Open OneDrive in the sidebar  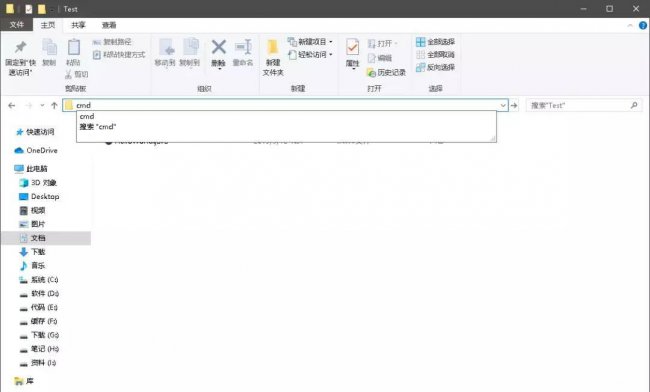pyautogui.click(x=36, y=150)
